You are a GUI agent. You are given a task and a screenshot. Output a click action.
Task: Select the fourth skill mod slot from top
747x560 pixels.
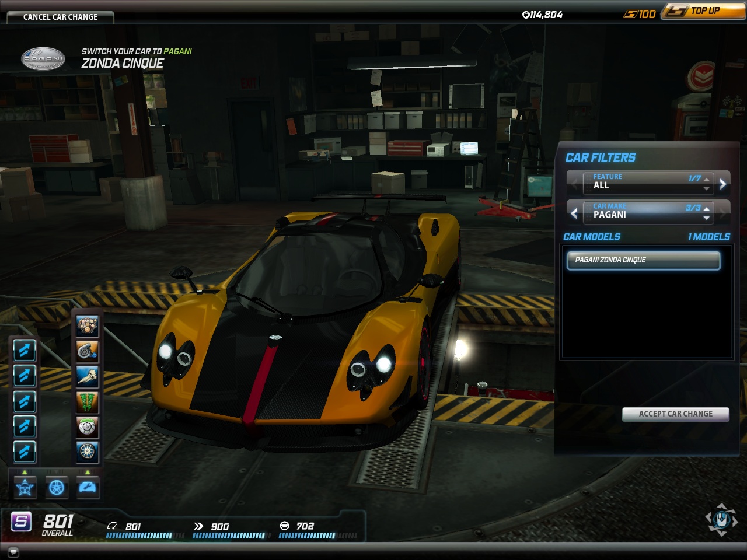(25, 426)
